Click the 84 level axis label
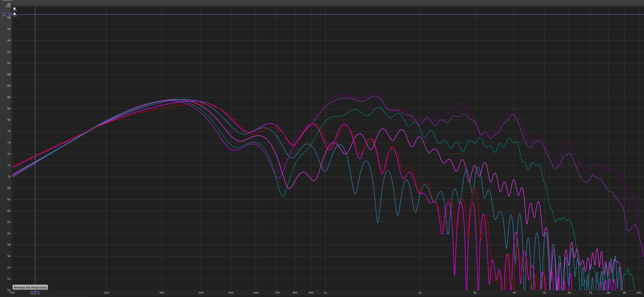644x297 pixels. click(9, 97)
